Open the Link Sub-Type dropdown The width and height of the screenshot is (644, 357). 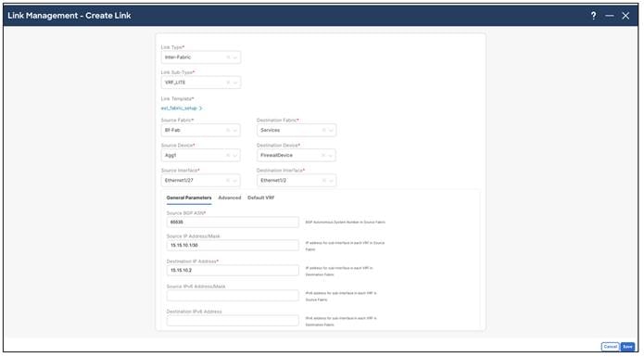[235, 83]
